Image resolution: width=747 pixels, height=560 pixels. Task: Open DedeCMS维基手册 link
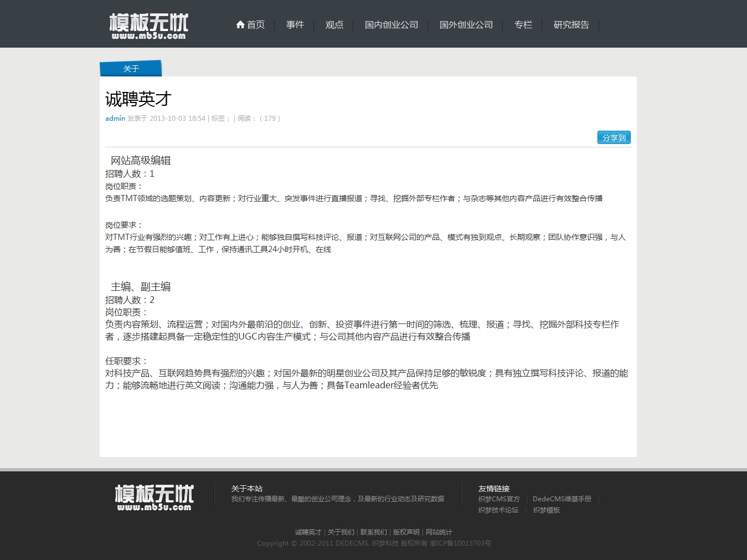561,499
